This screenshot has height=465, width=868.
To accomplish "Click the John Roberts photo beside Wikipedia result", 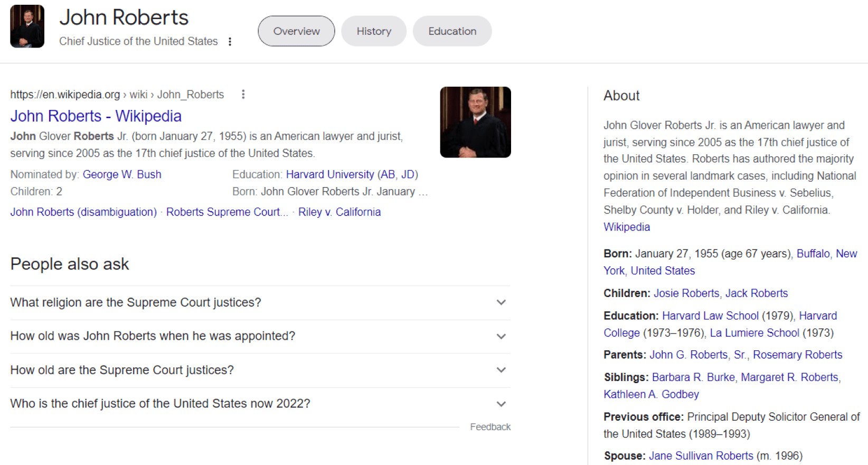I will click(x=475, y=122).
